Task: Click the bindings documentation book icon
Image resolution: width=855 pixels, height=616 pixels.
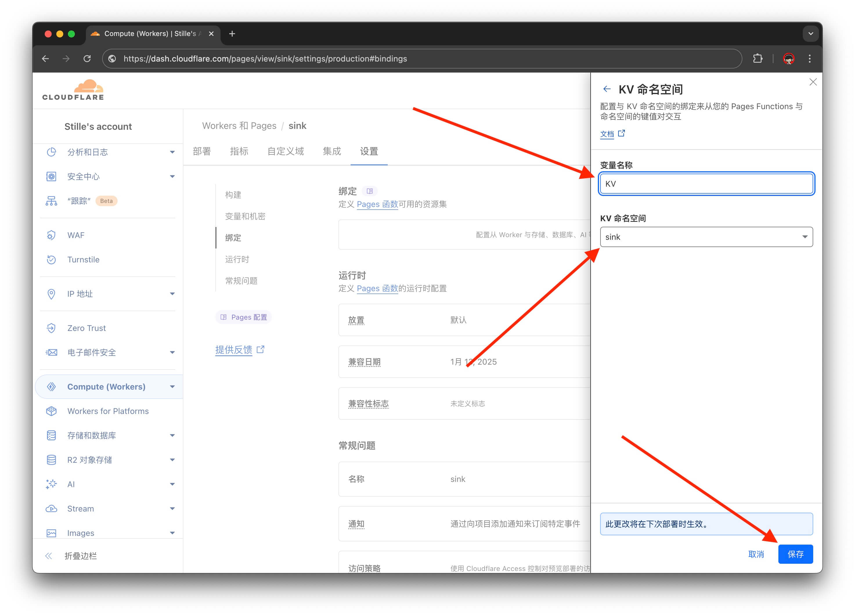Action: click(x=369, y=191)
